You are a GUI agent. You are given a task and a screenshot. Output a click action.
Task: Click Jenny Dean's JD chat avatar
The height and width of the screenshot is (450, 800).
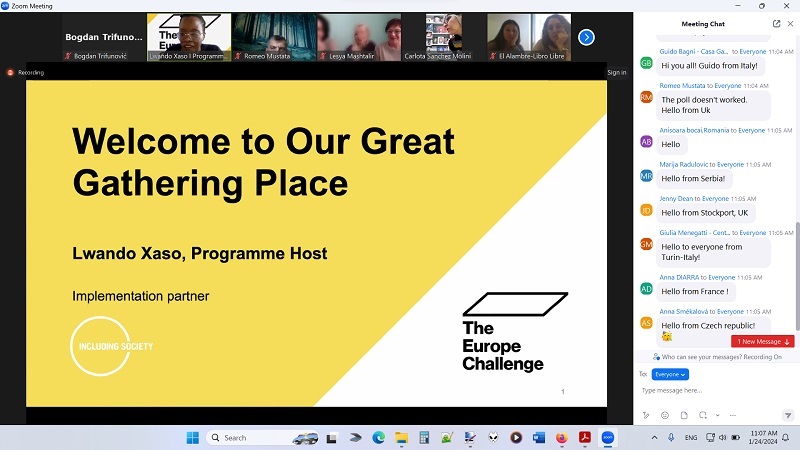point(646,210)
